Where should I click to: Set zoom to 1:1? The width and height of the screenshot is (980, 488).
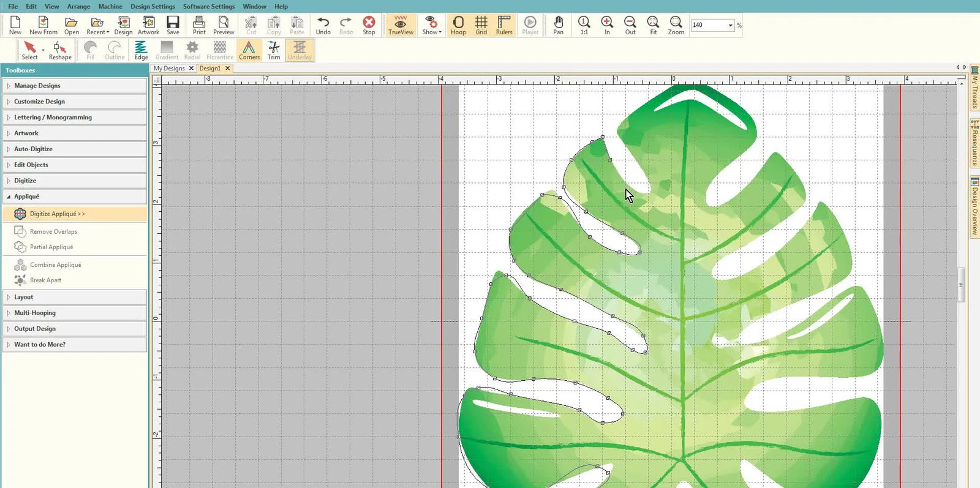pyautogui.click(x=584, y=25)
